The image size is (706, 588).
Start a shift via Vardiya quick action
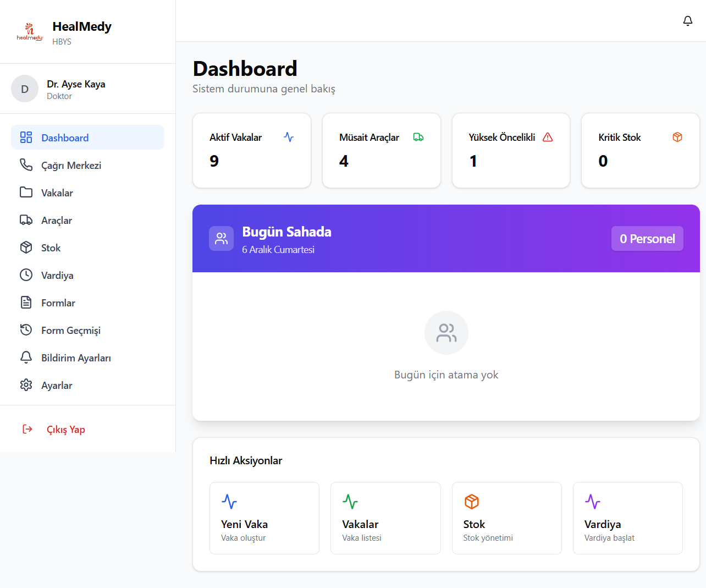627,518
